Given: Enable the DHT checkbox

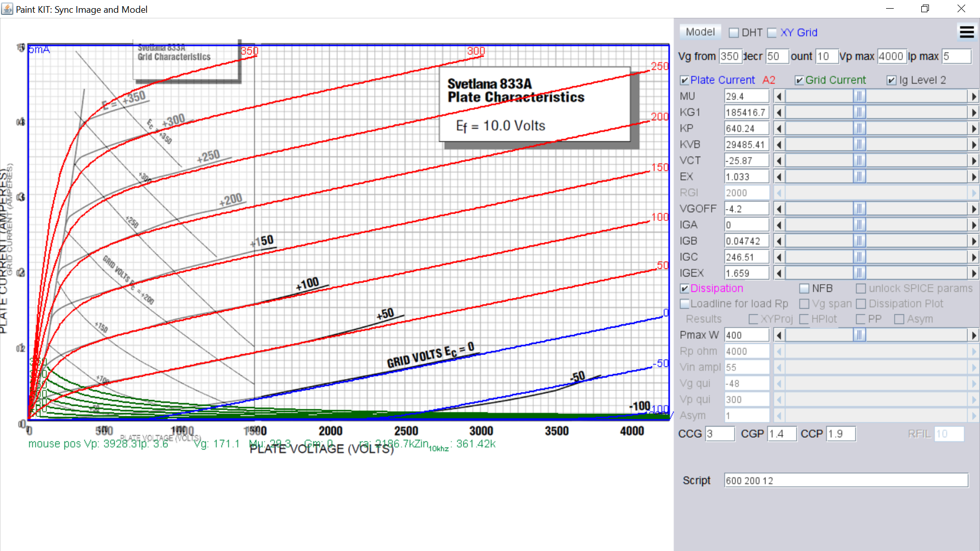Looking at the screenshot, I should pos(734,33).
